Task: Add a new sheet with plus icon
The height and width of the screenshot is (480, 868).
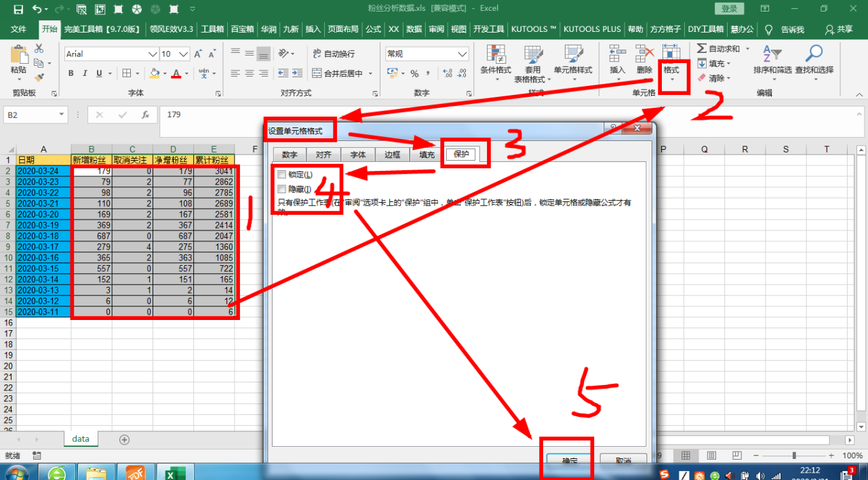Action: click(124, 439)
